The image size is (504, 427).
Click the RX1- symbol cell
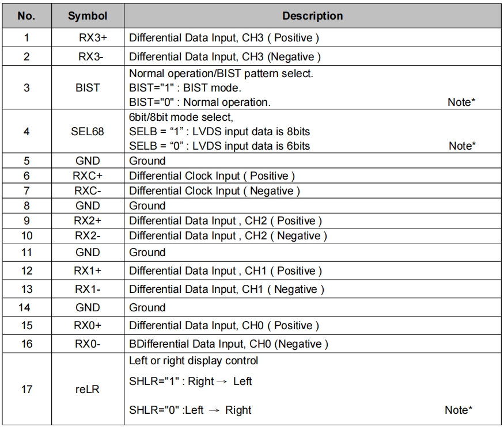pos(88,289)
